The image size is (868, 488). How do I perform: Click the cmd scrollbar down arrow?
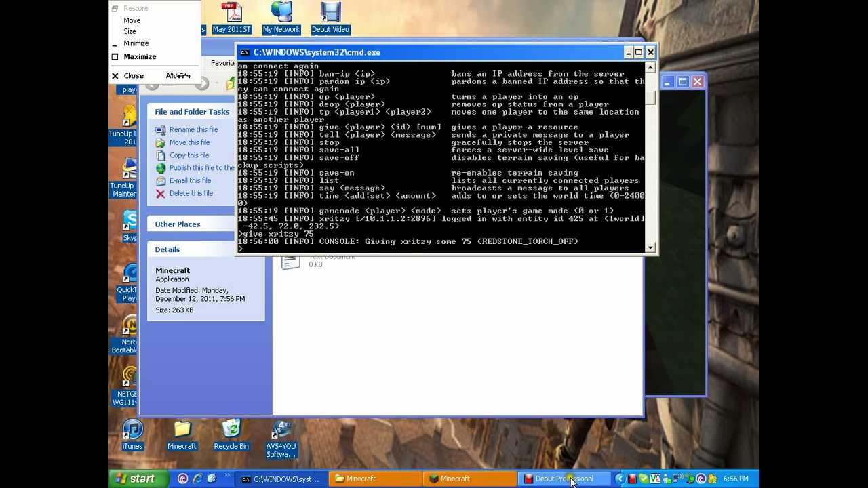651,247
